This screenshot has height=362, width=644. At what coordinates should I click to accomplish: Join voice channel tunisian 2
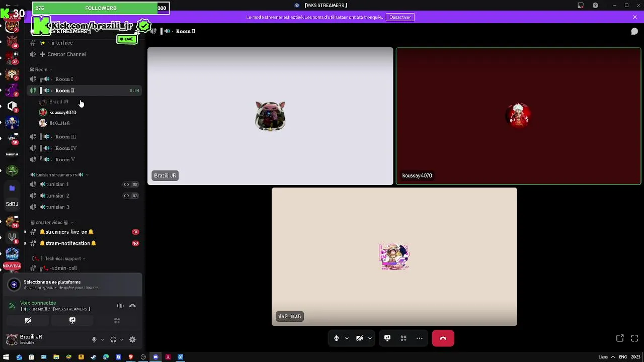[84, 196]
